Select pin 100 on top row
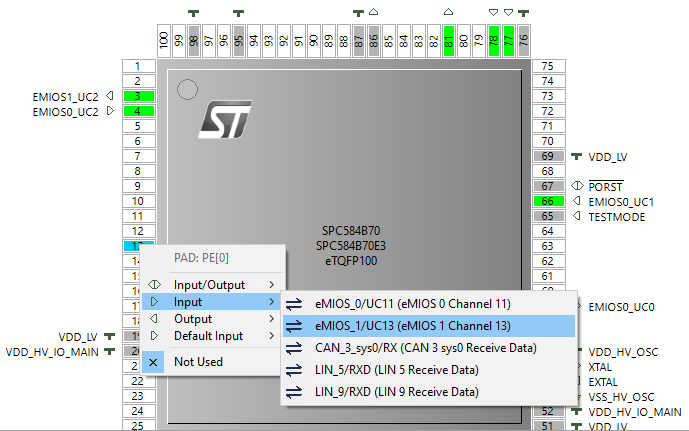Image resolution: width=689 pixels, height=431 pixels. coord(164,41)
